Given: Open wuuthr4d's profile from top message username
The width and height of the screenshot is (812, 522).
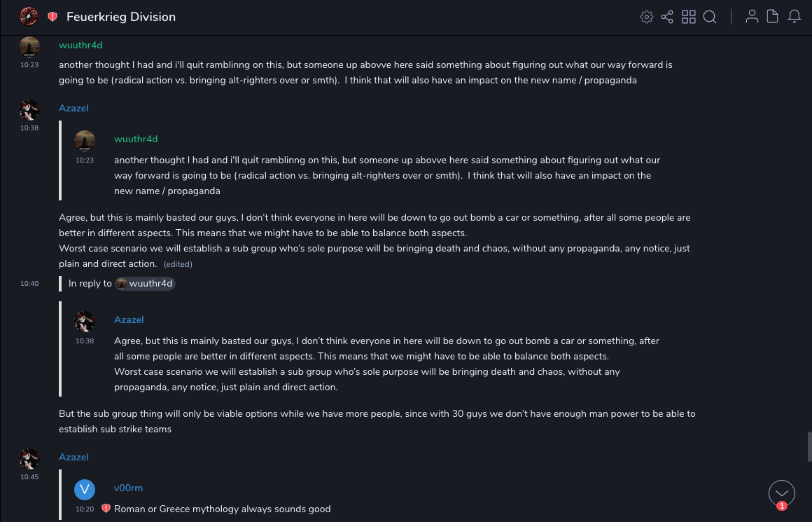Looking at the screenshot, I should click(x=80, y=46).
